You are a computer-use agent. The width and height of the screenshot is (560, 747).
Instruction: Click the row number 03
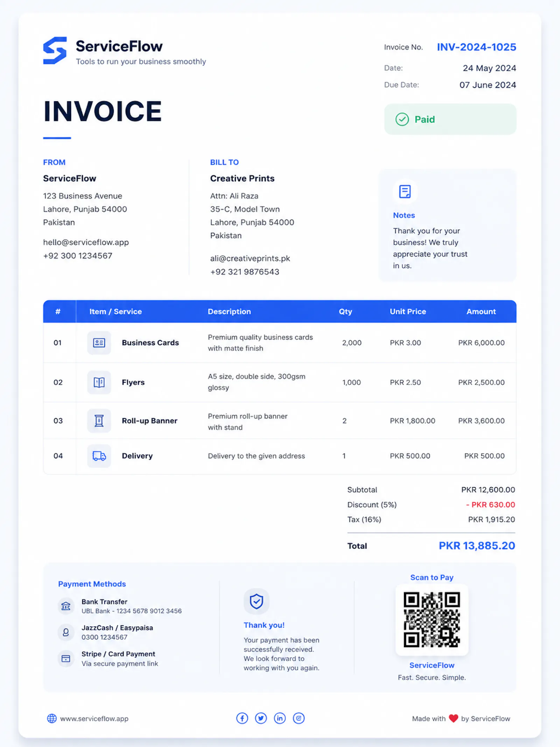58,421
